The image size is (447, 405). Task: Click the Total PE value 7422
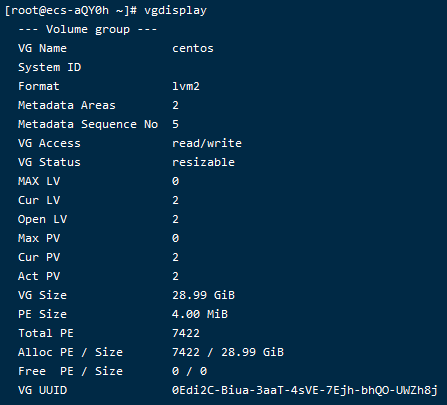coord(186,333)
